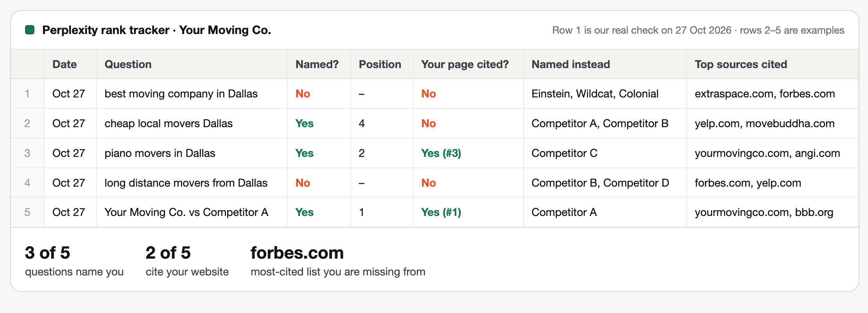Click the question "Your Moving Co. vs Competitor A"
The height and width of the screenshot is (313, 868).
pyautogui.click(x=187, y=212)
